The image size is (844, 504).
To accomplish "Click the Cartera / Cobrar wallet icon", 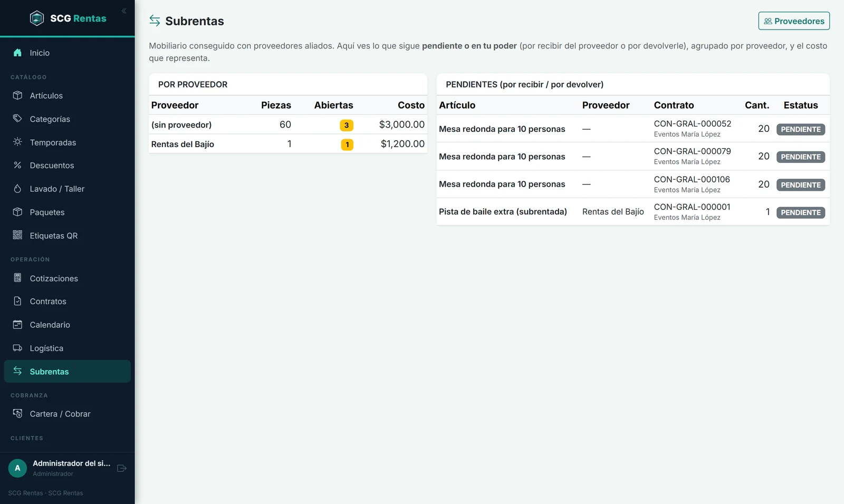I will point(17,414).
